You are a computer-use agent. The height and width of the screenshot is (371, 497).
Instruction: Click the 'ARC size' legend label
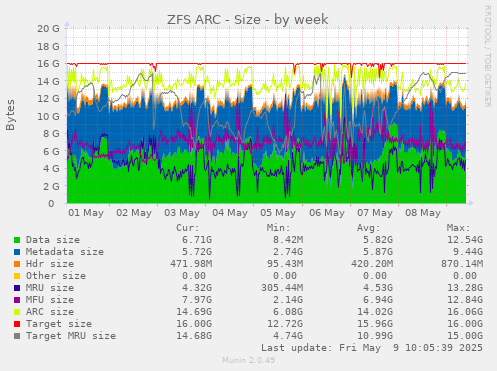pos(50,312)
